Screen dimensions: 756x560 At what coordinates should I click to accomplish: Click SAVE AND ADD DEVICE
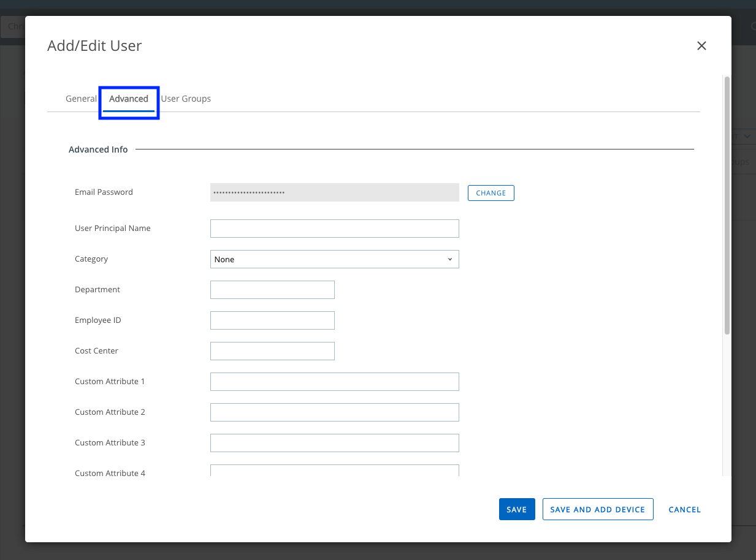pos(597,509)
